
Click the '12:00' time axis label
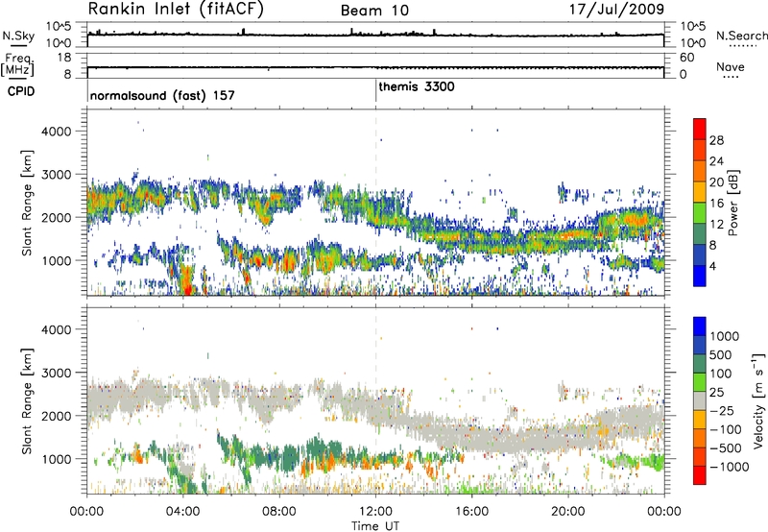pyautogui.click(x=375, y=512)
